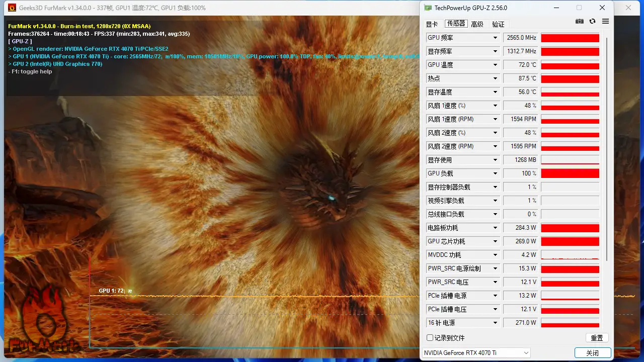Enable the 记录到文件 checkbox
Image resolution: width=644 pixels, height=362 pixels.
coord(430,338)
